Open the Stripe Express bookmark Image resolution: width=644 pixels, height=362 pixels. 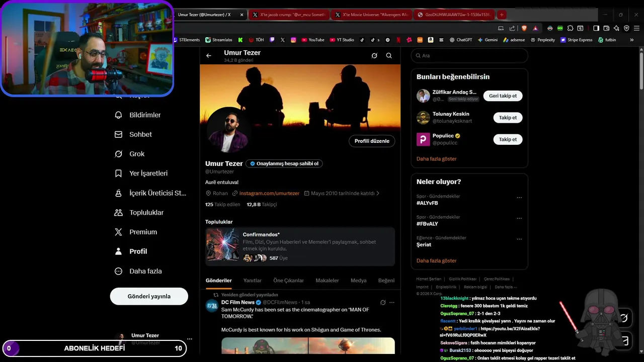coord(576,40)
